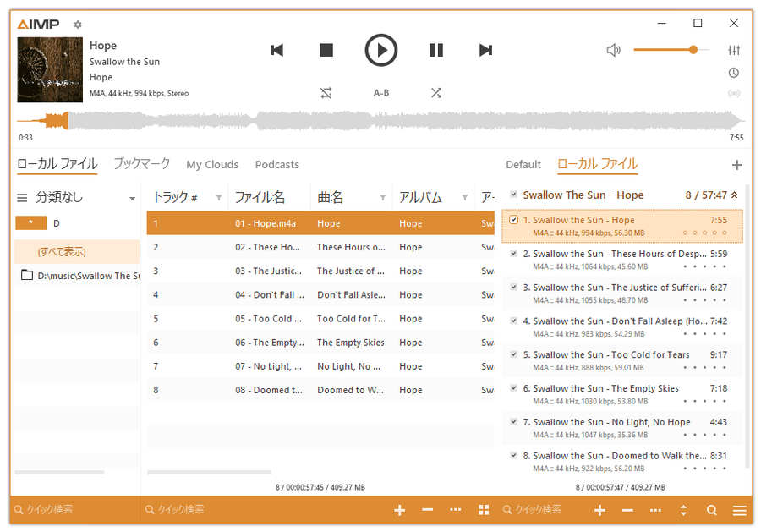Pause the current track

coord(436,50)
